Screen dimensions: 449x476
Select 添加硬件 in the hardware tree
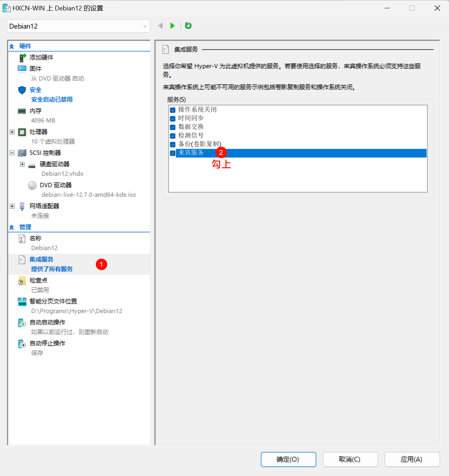(41, 57)
